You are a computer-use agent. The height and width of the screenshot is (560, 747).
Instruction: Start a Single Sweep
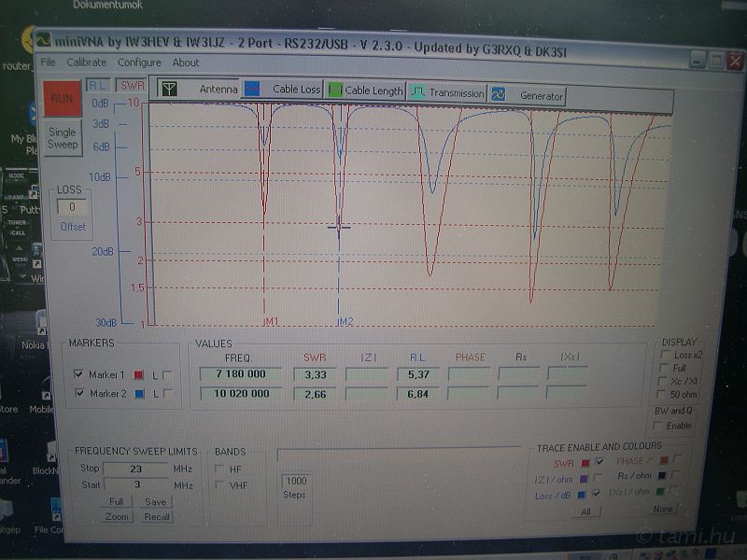pos(63,138)
